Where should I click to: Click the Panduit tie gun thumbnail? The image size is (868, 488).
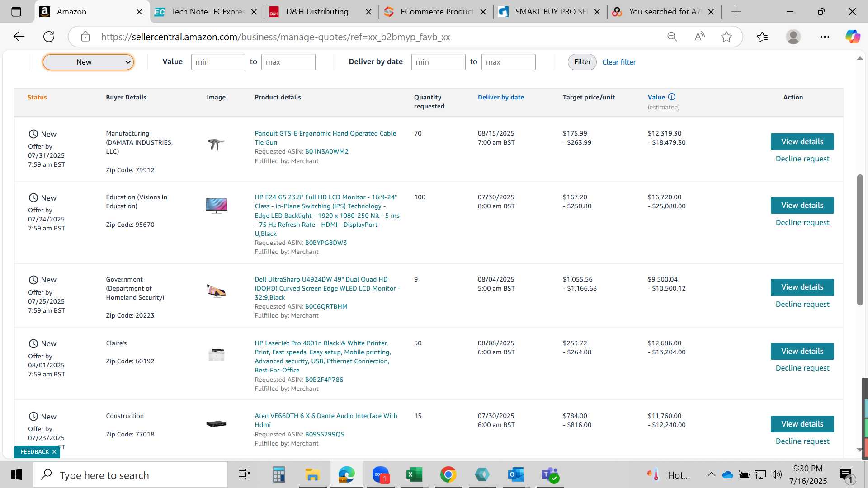(x=216, y=144)
